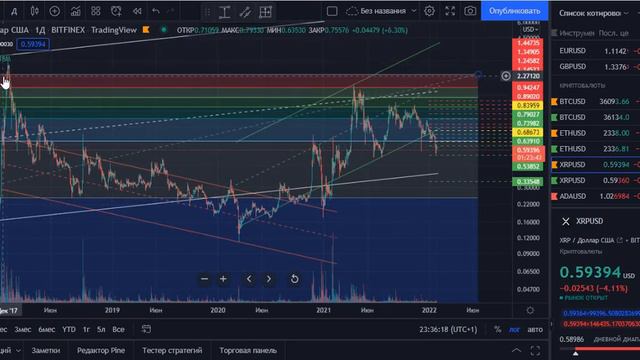
Task: Undo the last chart action
Action: (156, 11)
